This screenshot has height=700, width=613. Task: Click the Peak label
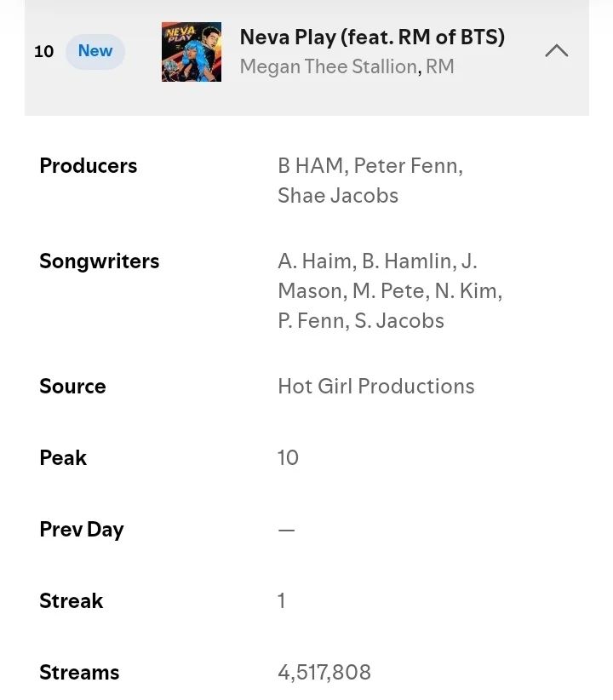click(63, 457)
